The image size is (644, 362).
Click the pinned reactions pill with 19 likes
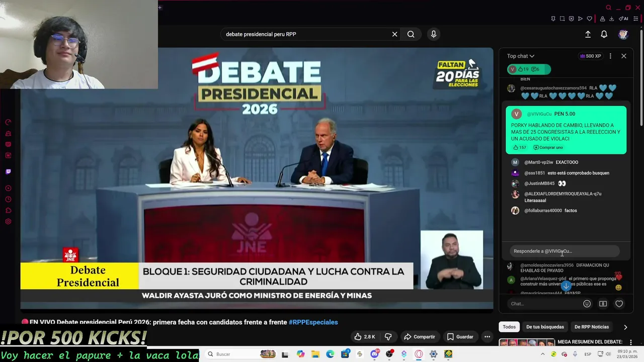528,69
